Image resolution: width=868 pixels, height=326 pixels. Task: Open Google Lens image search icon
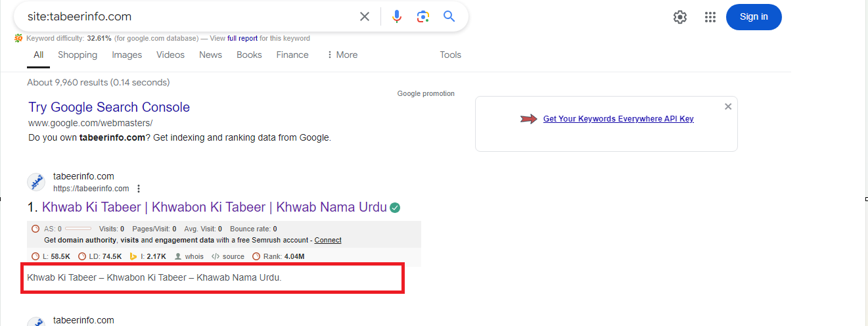tap(423, 16)
